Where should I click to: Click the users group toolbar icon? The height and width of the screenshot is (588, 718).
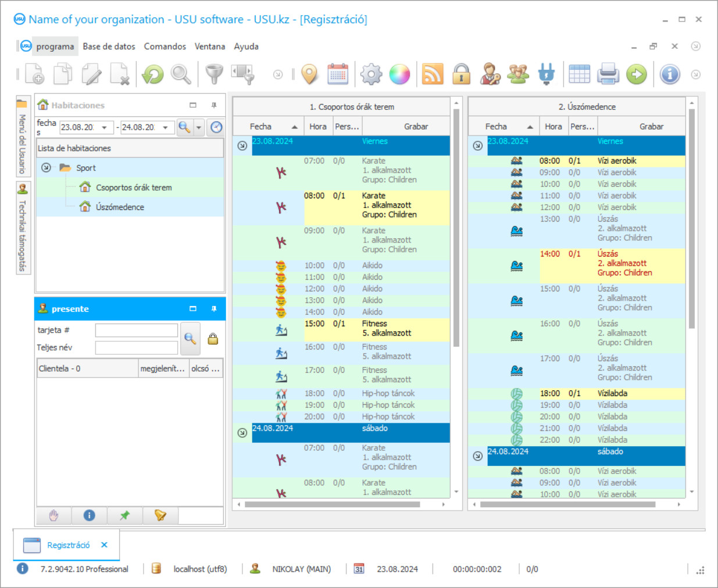(x=518, y=74)
